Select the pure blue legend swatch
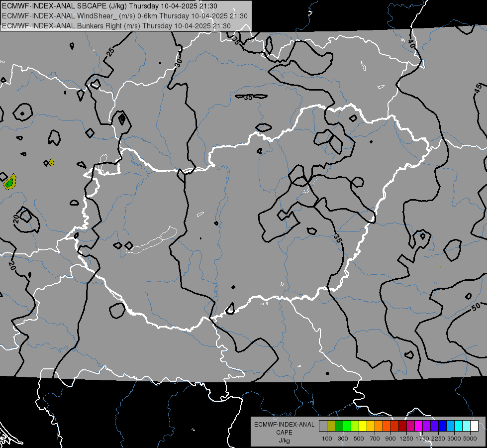This screenshot has height=448, width=487. [443, 426]
